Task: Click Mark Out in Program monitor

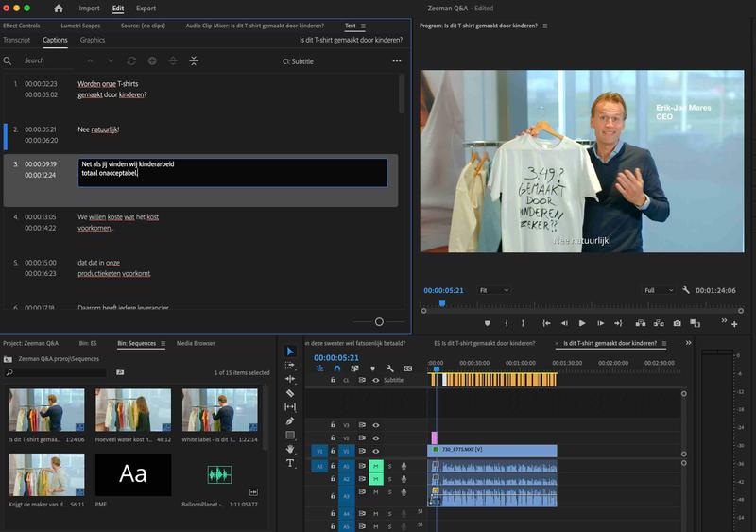Action: (524, 323)
